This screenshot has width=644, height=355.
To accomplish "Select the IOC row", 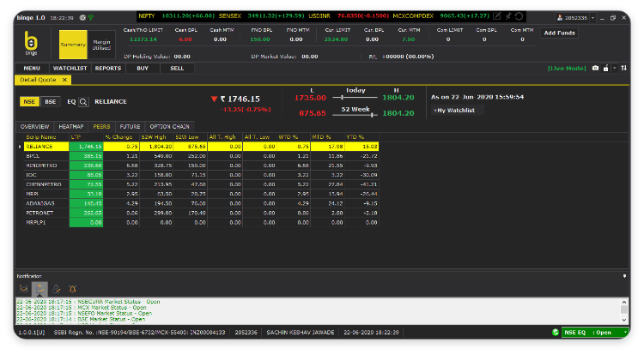I will click(201, 175).
